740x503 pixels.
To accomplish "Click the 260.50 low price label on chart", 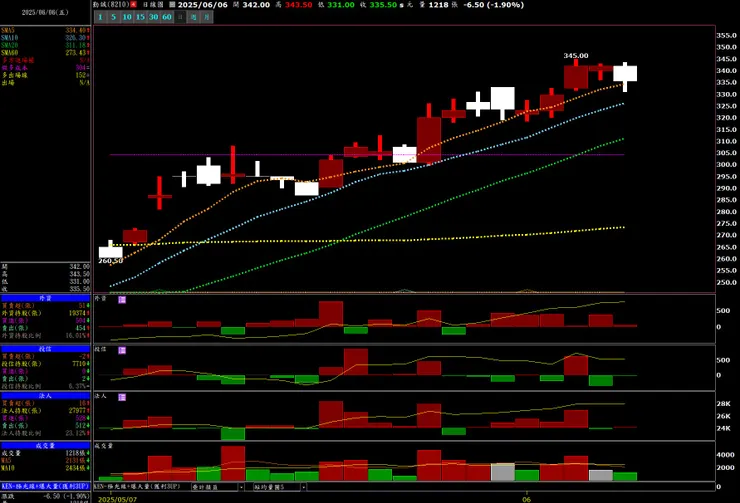I will coord(110,261).
